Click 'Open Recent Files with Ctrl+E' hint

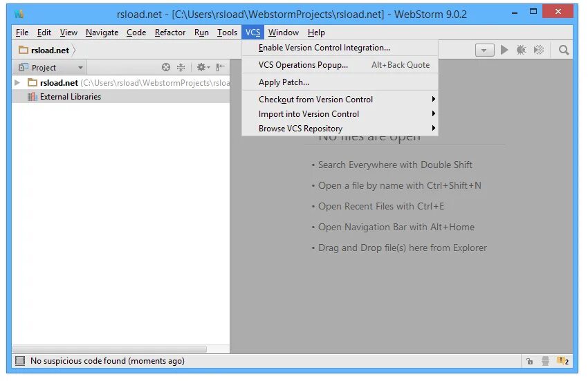(x=381, y=206)
